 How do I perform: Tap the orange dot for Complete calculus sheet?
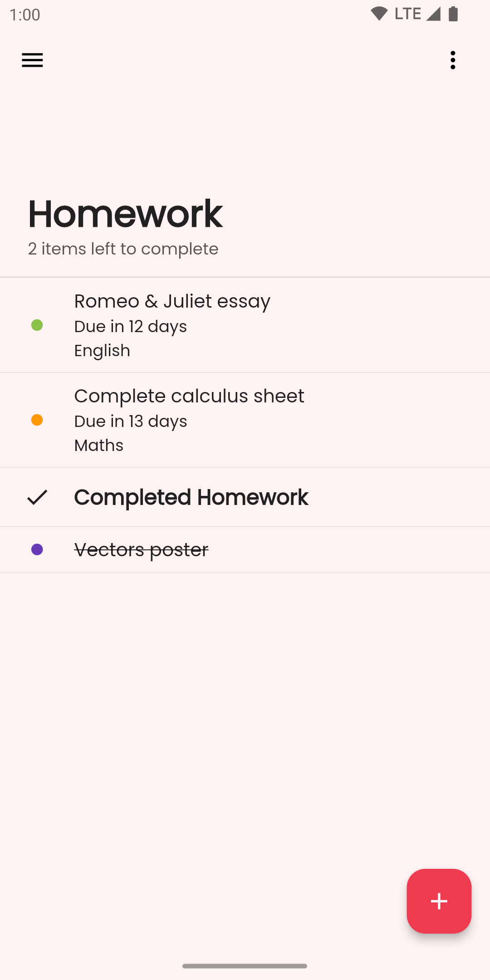point(37,420)
